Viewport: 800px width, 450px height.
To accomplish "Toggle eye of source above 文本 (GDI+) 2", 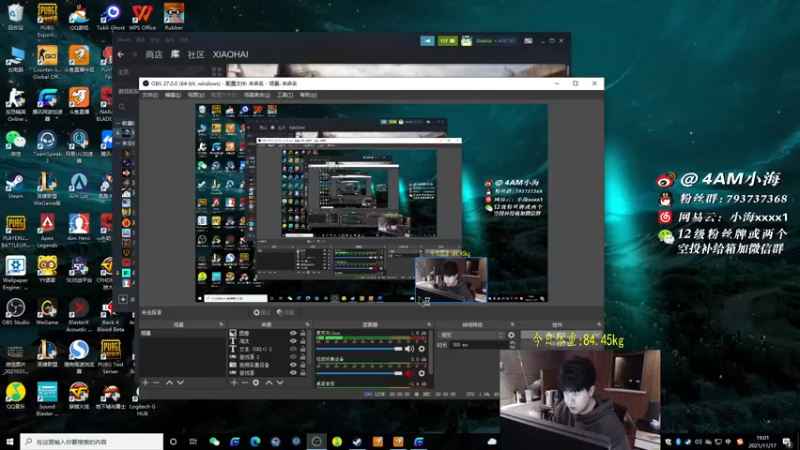I will tap(293, 341).
